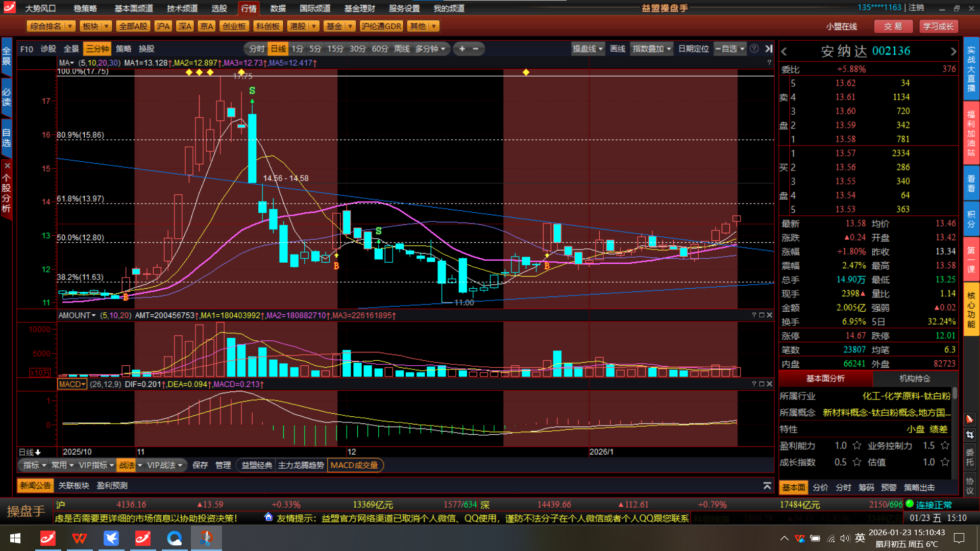This screenshot has height=551, width=980.
Task: Switch to 机构持仓 tab
Action: [x=915, y=379]
